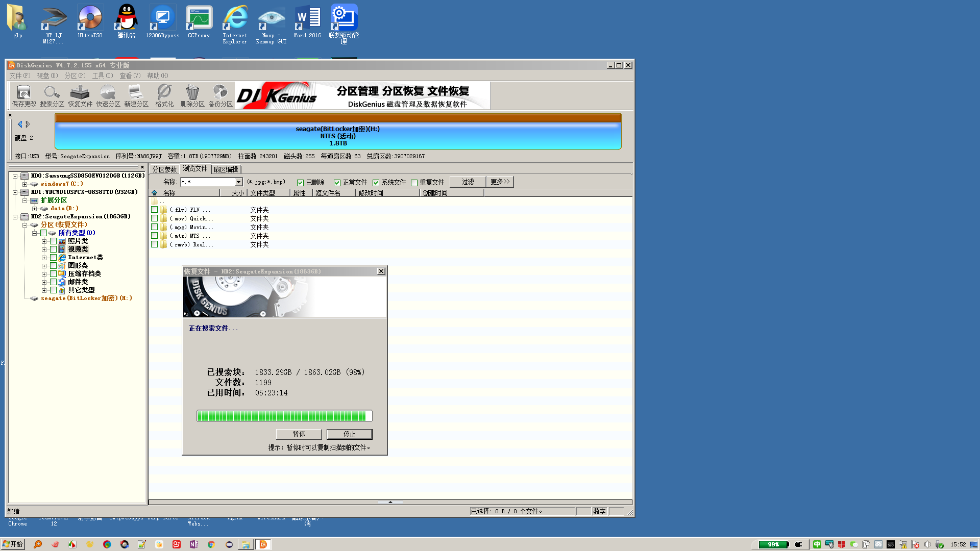Click the next disk arrow icon
The image size is (980, 551).
click(x=28, y=124)
